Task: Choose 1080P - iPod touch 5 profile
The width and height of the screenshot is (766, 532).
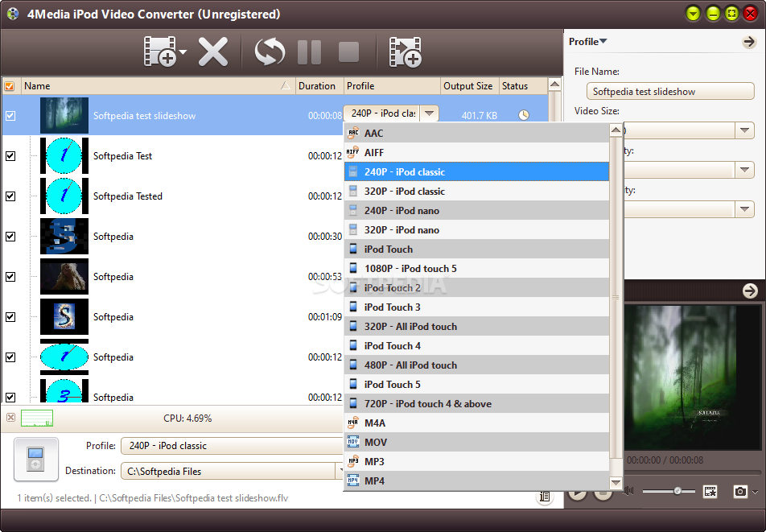Action: pos(476,268)
